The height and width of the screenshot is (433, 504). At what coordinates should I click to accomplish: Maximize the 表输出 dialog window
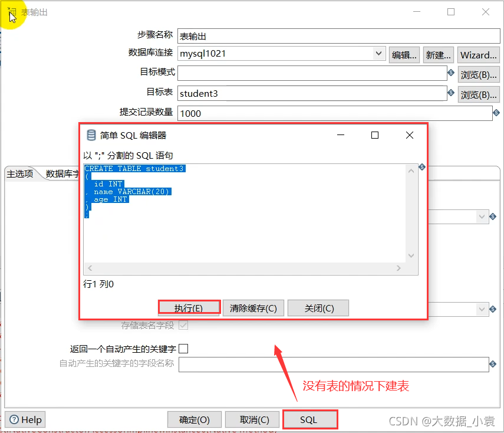(x=451, y=12)
